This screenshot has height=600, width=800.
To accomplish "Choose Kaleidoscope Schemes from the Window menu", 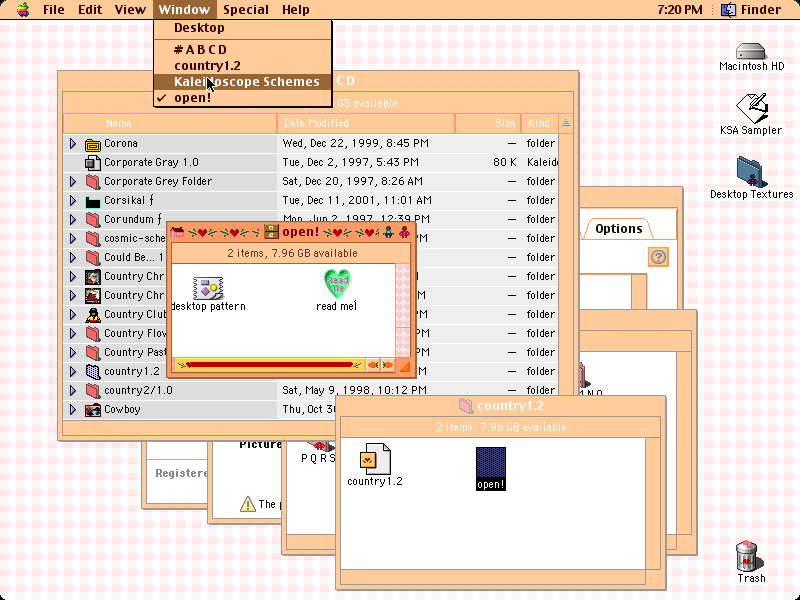I will [242, 82].
